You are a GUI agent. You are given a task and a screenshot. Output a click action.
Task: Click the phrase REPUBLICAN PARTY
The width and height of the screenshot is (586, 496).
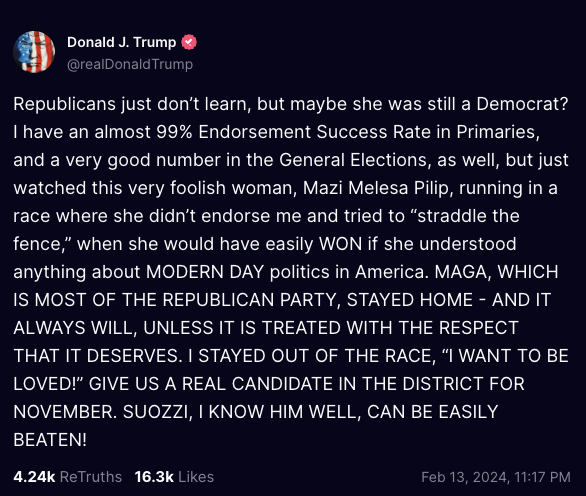pyautogui.click(x=249, y=300)
